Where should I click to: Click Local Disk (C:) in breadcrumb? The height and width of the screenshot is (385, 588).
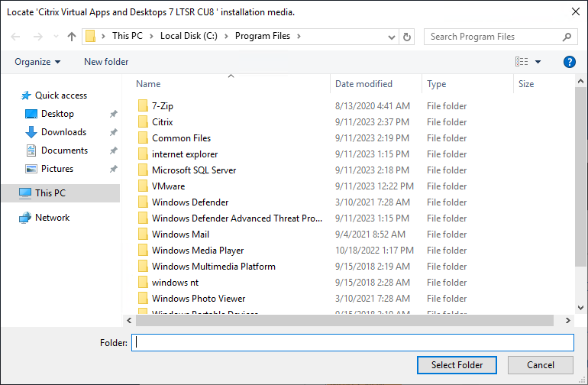(189, 36)
